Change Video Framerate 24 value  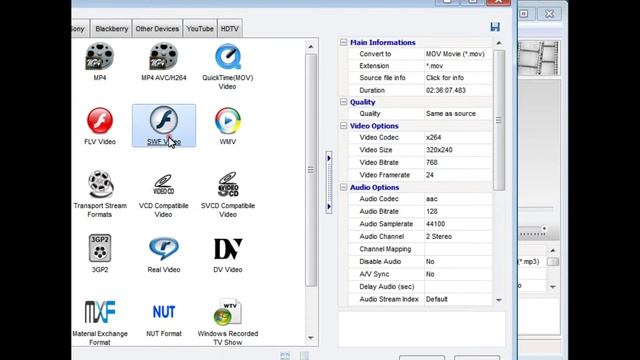[458, 175]
